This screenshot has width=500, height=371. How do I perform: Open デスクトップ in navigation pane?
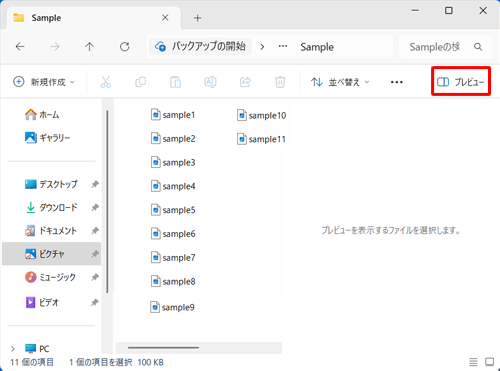51,184
